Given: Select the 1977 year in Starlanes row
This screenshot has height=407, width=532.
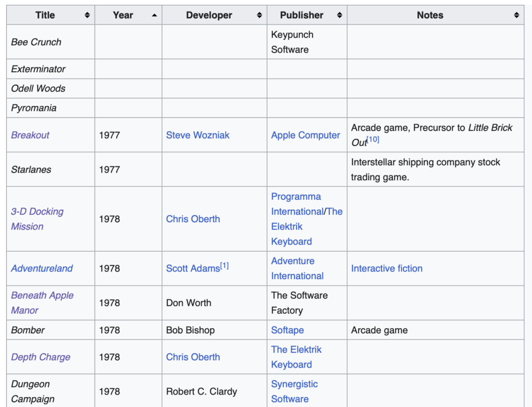Looking at the screenshot, I should point(109,169).
